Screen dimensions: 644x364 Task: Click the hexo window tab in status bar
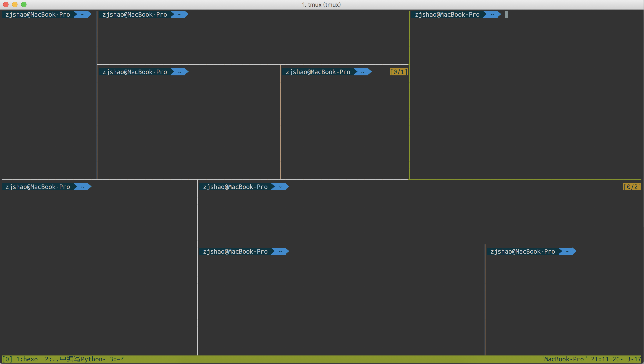[x=27, y=359]
